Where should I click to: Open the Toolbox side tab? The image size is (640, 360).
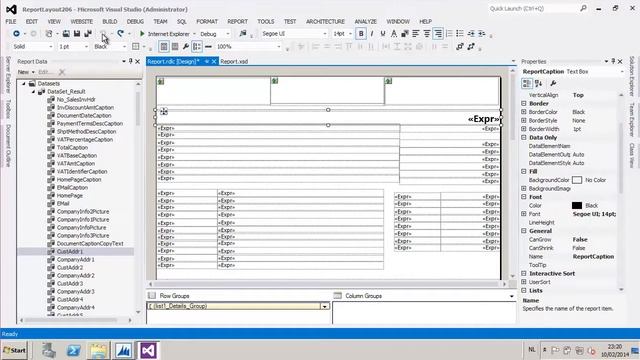click(8, 109)
